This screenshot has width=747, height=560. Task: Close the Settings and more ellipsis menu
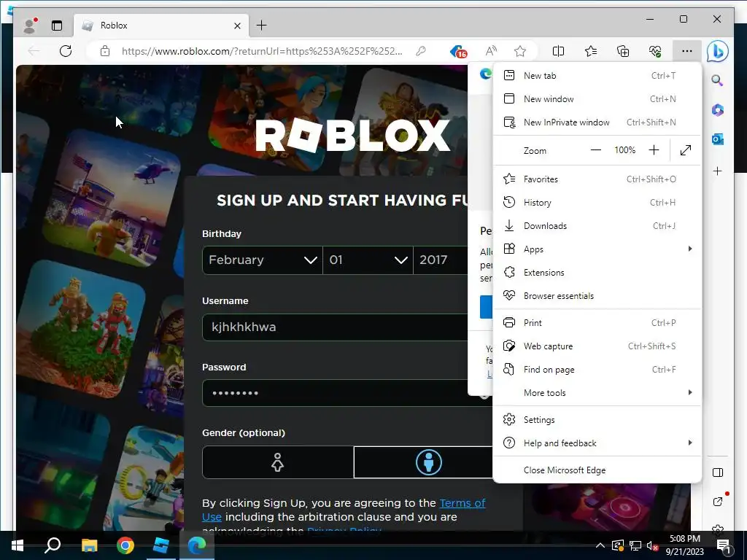click(687, 51)
